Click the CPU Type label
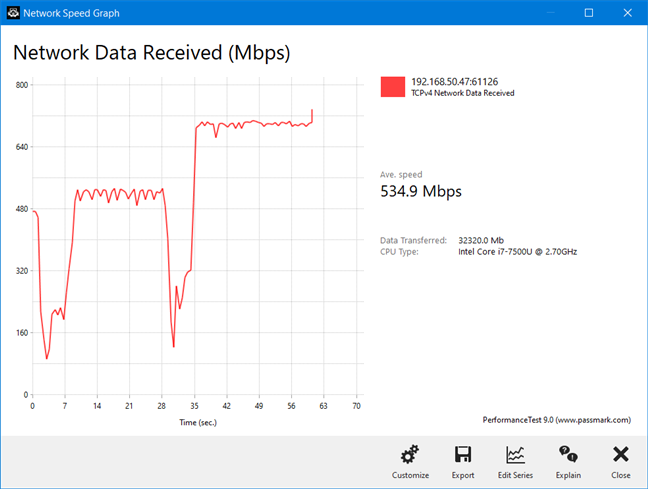This screenshot has height=489, width=648. point(399,252)
